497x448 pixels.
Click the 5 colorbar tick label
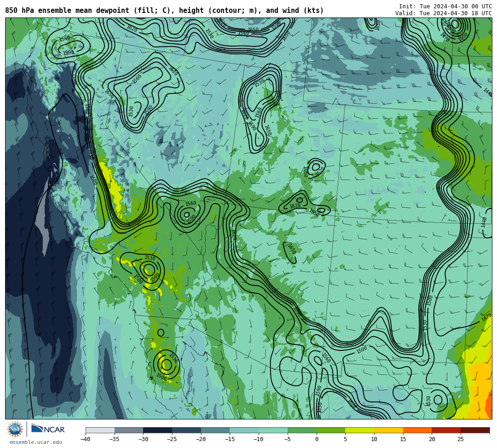[x=345, y=439]
